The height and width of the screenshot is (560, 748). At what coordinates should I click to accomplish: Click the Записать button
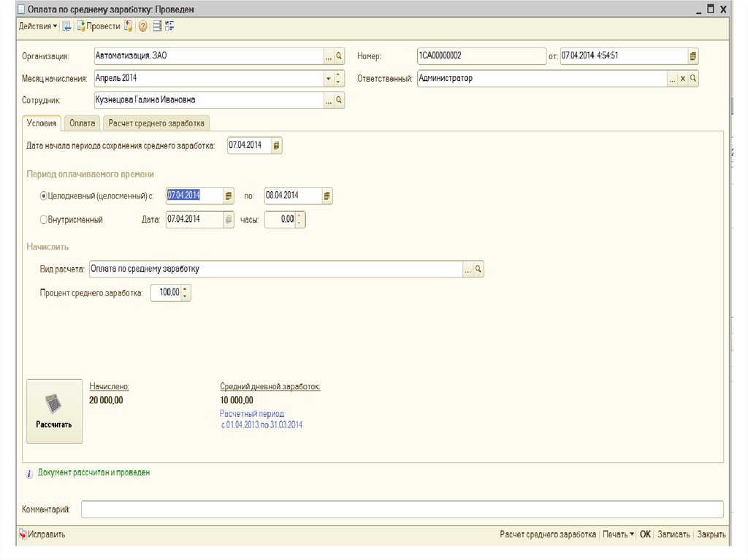[673, 534]
